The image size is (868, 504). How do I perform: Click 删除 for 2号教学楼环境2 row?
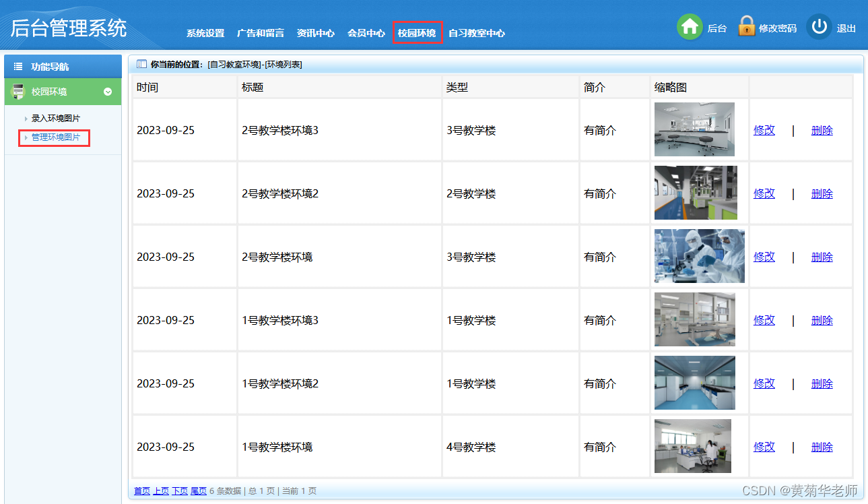pos(822,193)
